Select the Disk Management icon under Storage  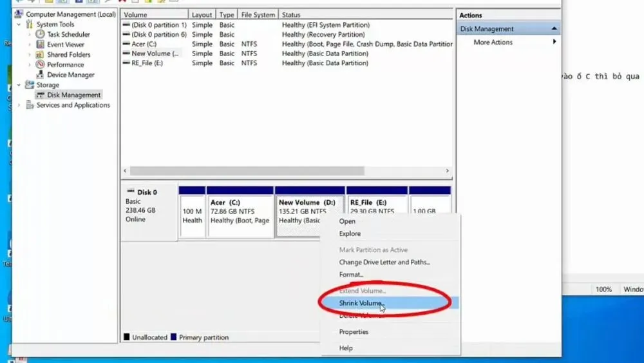pos(41,95)
